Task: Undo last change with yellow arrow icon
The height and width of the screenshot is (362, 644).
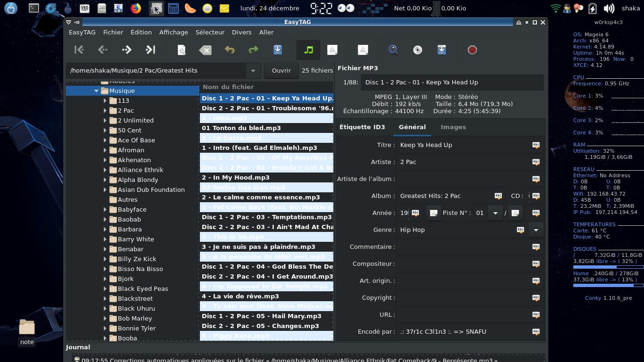Action: 230,49
